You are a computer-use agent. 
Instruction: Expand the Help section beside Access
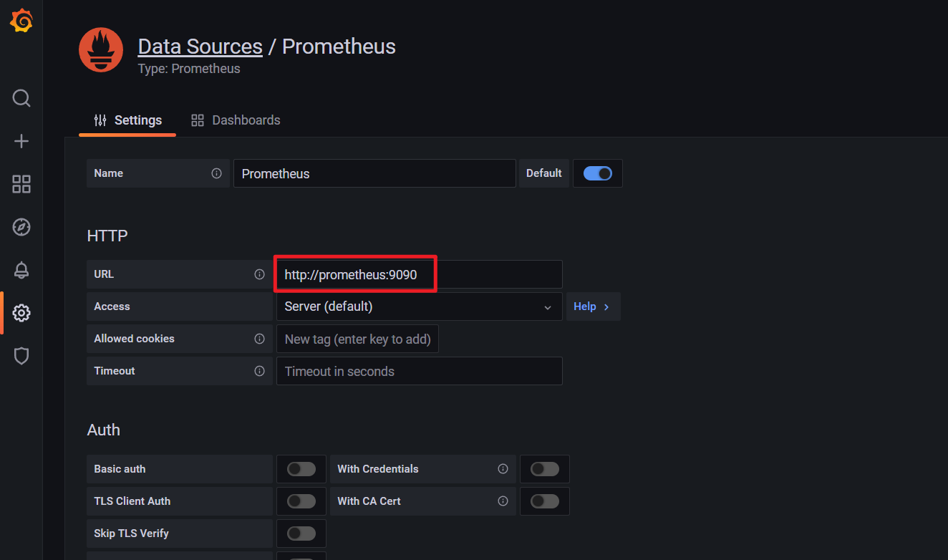(x=593, y=306)
